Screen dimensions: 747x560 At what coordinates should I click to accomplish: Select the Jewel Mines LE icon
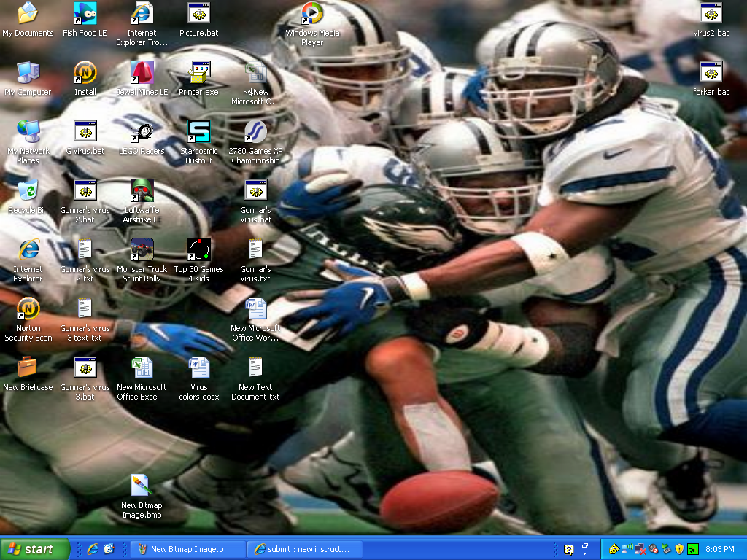coord(142,79)
